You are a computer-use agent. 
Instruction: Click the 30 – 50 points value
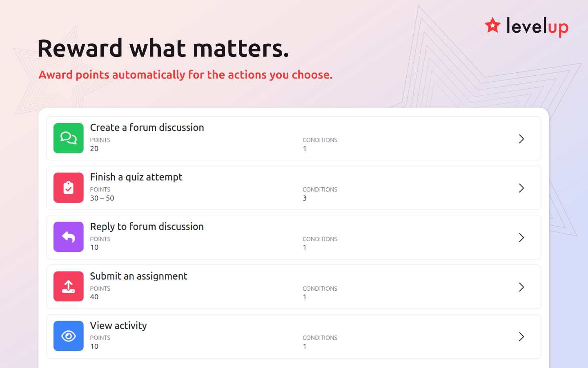(102, 198)
